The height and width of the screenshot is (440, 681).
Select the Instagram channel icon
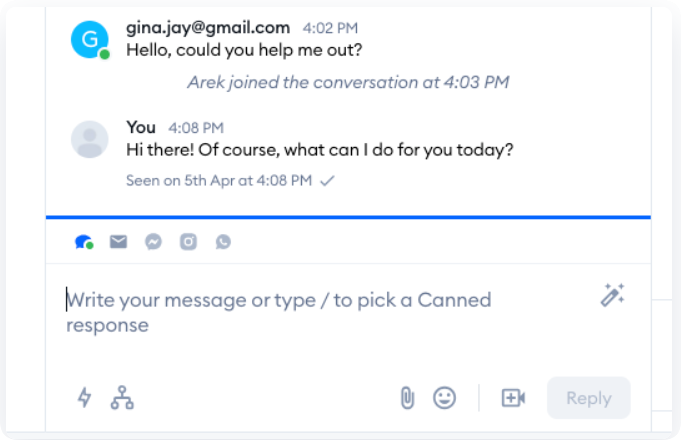click(x=188, y=241)
